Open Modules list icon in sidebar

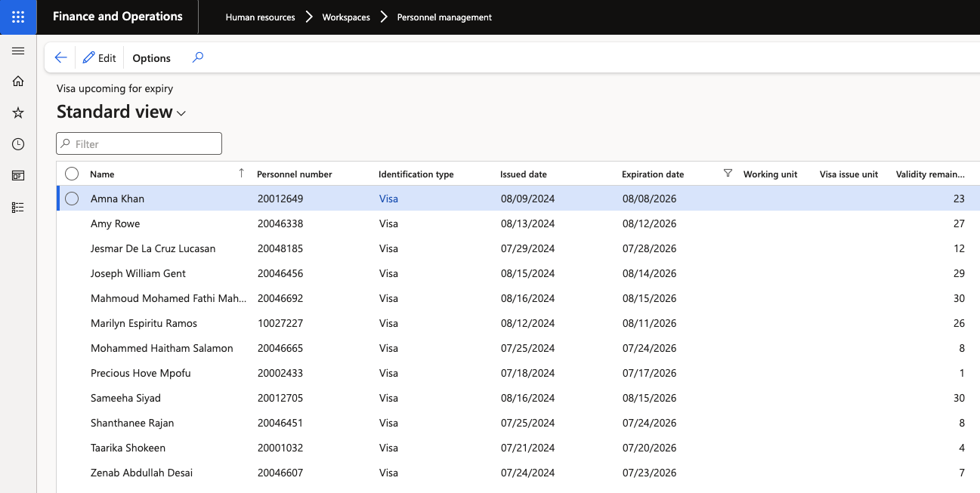click(18, 207)
